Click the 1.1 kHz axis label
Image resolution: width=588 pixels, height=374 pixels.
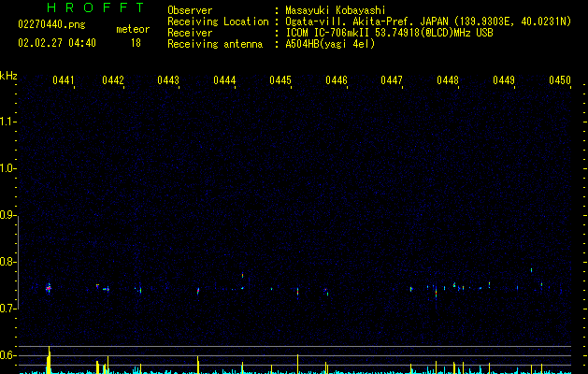7,122
